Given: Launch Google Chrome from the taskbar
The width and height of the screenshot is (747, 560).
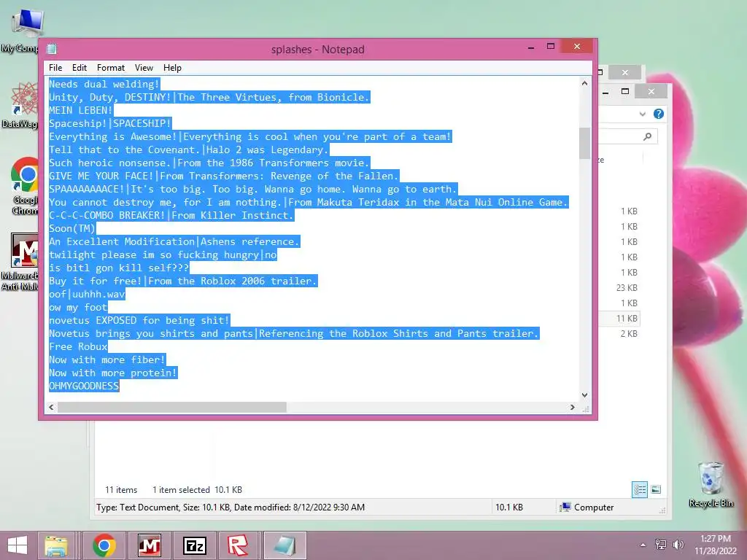Looking at the screenshot, I should pyautogui.click(x=104, y=545).
